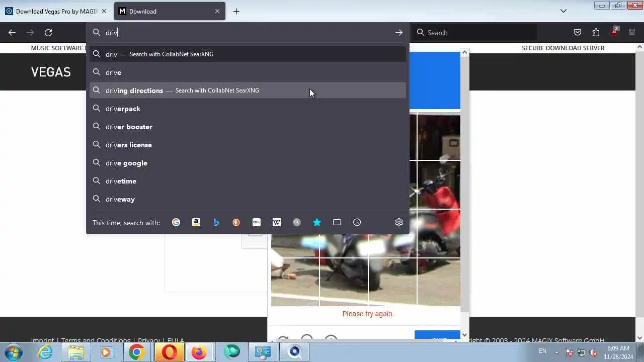Open Windows Explorer from the taskbar
The height and width of the screenshot is (362, 644).
pyautogui.click(x=76, y=352)
